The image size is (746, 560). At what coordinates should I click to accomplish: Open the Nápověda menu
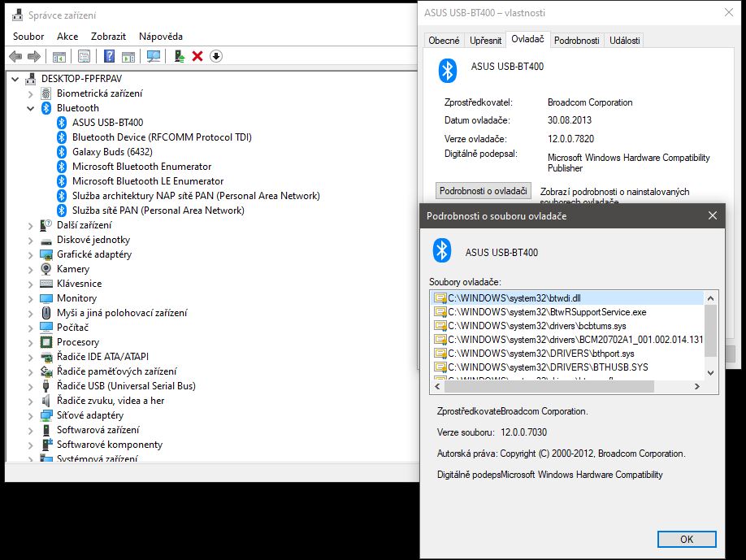click(x=161, y=36)
